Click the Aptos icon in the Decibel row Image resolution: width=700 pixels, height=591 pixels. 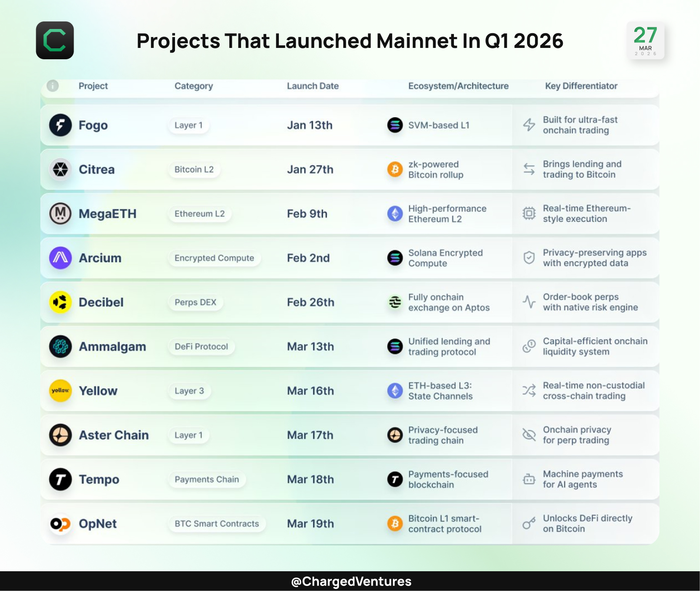point(395,302)
